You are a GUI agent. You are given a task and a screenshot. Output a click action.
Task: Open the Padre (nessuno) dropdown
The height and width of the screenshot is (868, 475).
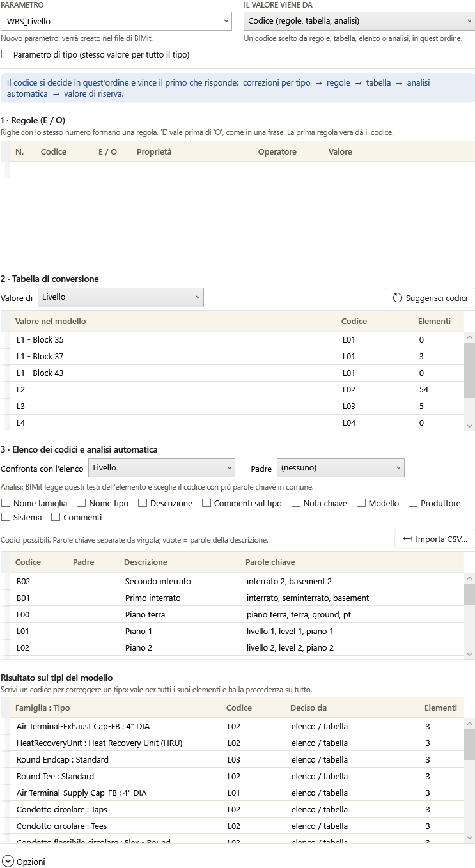pos(341,468)
